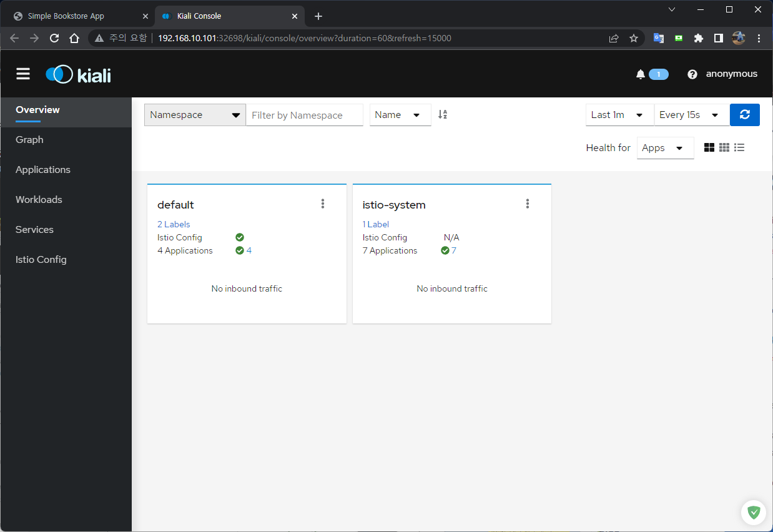Image resolution: width=773 pixels, height=532 pixels.
Task: Close the Kiali Console tab
Action: pyautogui.click(x=295, y=16)
